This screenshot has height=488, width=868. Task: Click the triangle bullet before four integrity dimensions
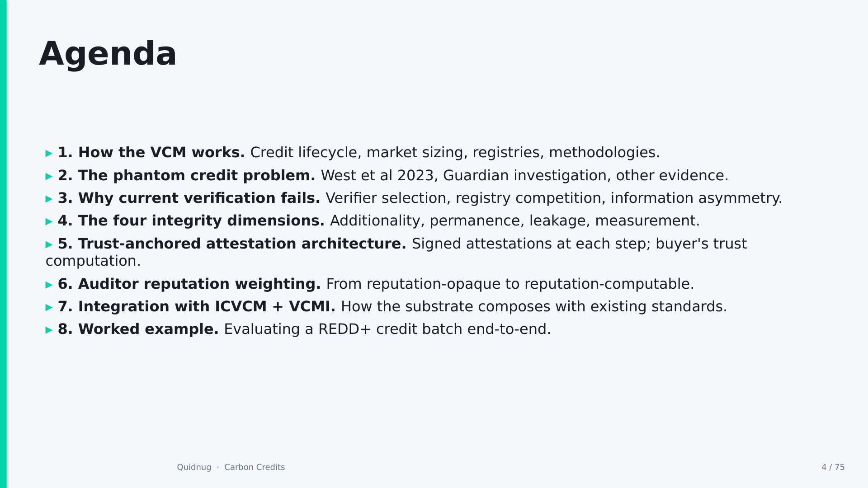pyautogui.click(x=49, y=222)
